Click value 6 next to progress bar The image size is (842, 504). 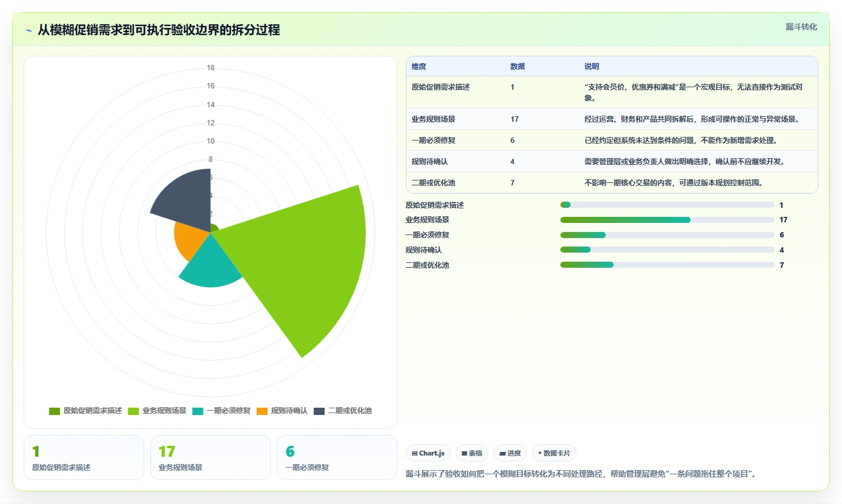781,235
